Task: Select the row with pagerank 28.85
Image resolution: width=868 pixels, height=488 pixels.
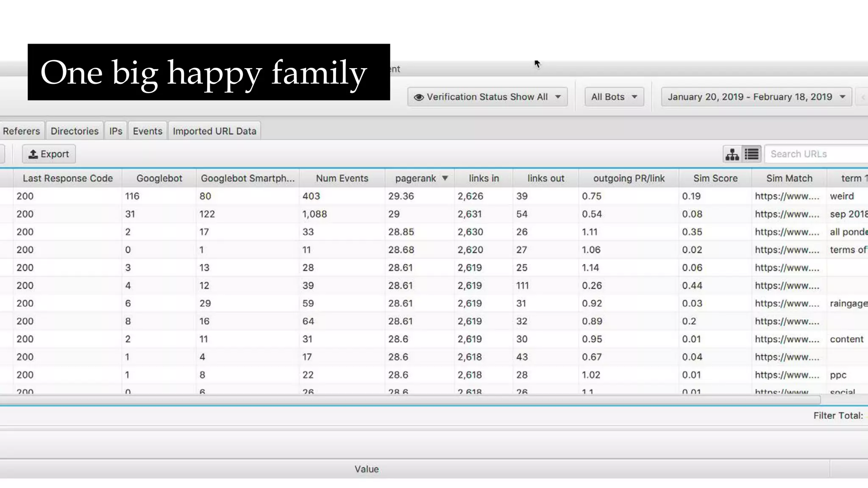Action: click(x=401, y=232)
